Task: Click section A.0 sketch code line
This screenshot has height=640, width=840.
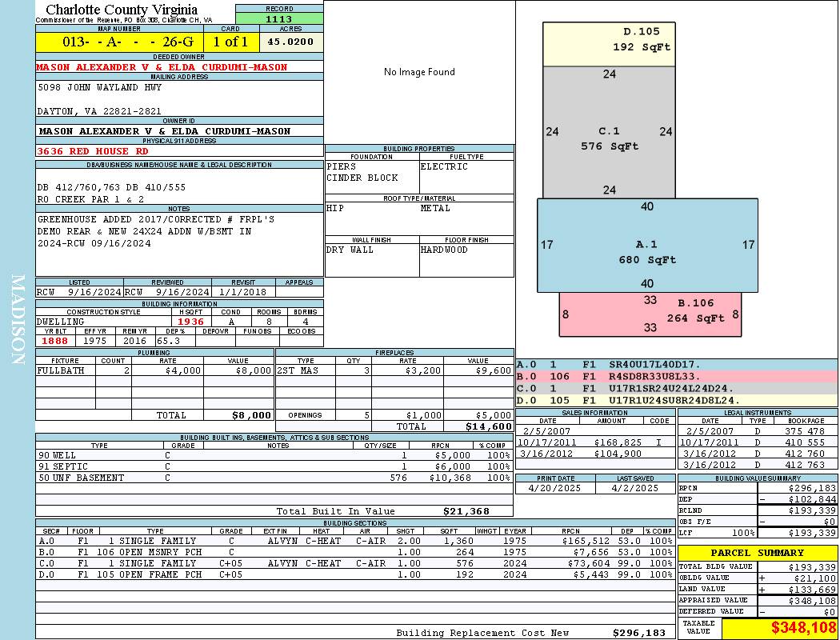Action: (x=677, y=365)
